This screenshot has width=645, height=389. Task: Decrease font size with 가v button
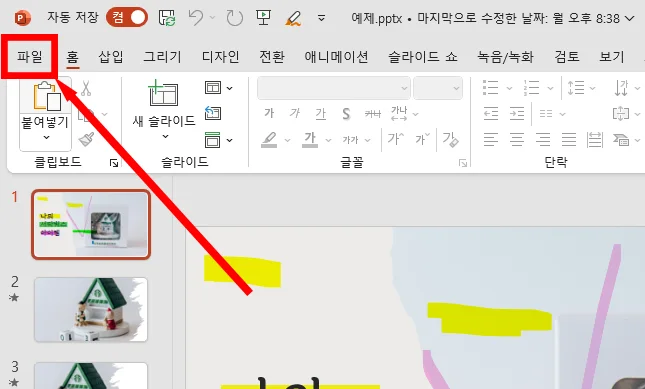(x=422, y=139)
